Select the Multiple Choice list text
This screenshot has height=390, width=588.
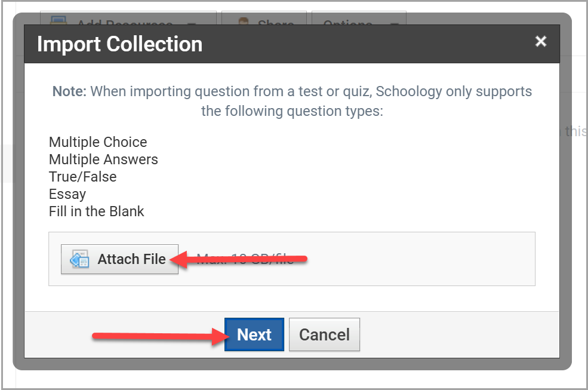[98, 142]
